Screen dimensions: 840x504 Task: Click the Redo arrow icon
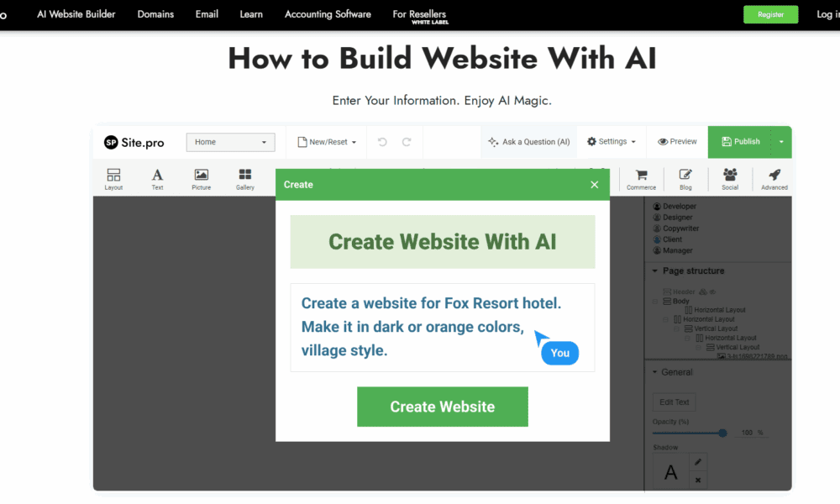[x=407, y=142]
